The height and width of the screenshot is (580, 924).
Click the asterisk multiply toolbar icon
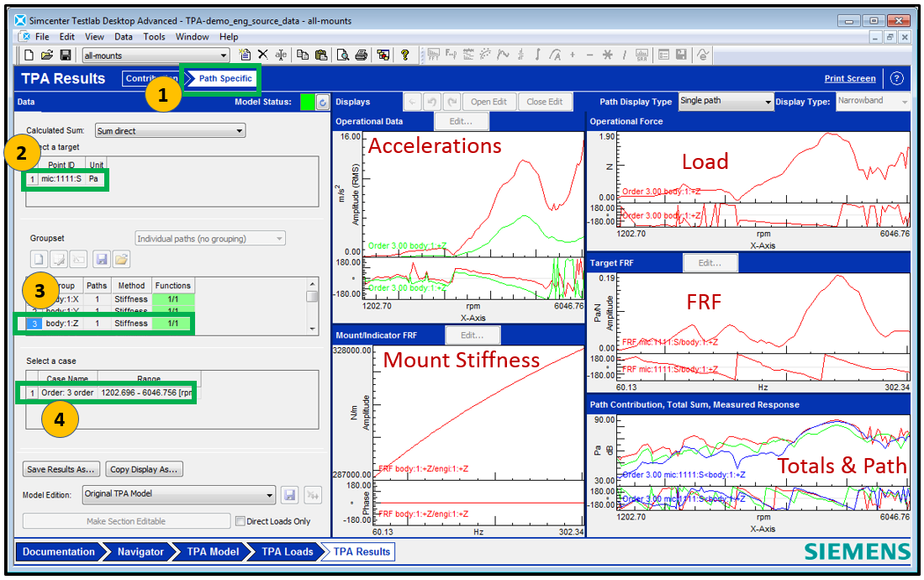pyautogui.click(x=608, y=55)
